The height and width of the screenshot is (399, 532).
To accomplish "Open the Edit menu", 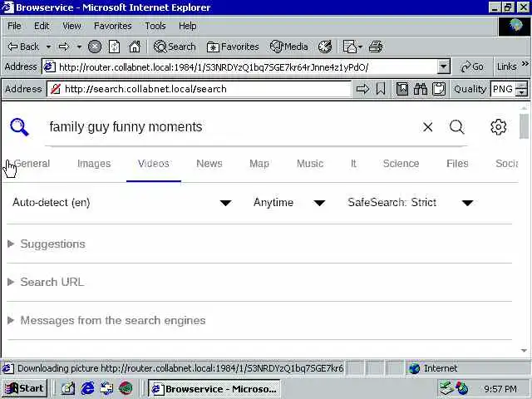I will 42,26.
